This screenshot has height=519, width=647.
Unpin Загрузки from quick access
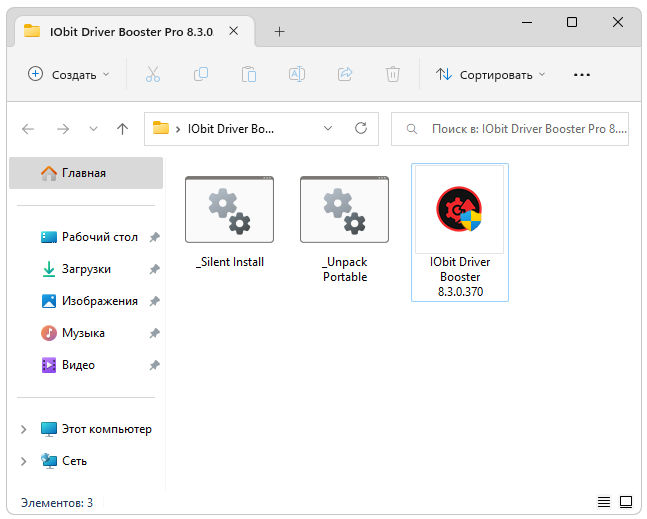coord(154,269)
